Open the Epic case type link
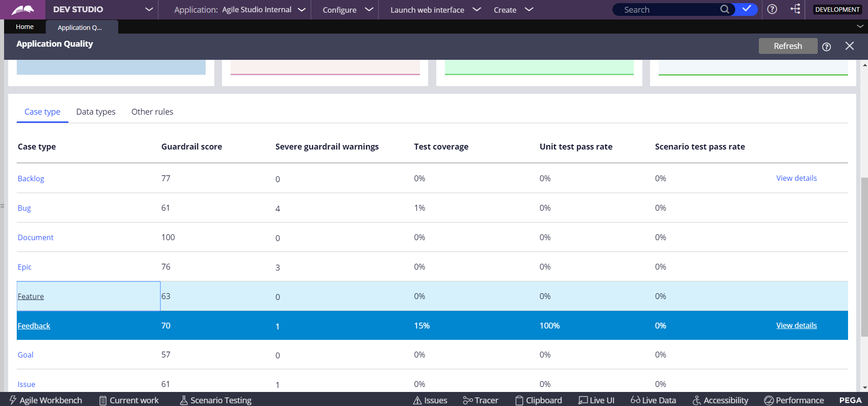The height and width of the screenshot is (406, 868). click(24, 267)
